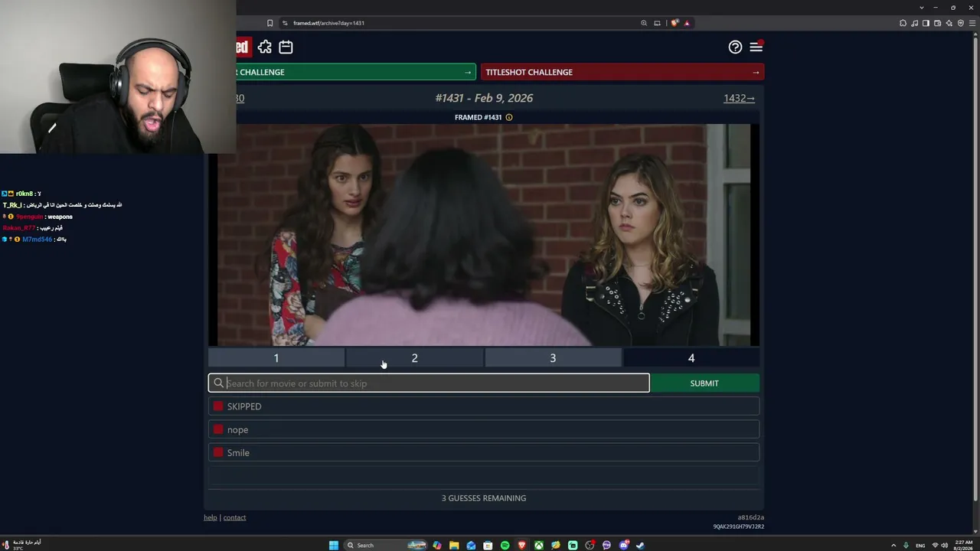The image size is (980, 551).
Task: Click the framed.wtf address bar URL
Action: pyautogui.click(x=328, y=23)
